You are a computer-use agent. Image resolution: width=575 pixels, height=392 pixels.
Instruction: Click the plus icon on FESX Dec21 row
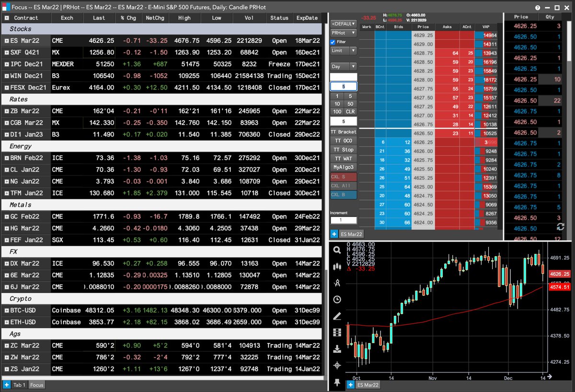point(6,87)
